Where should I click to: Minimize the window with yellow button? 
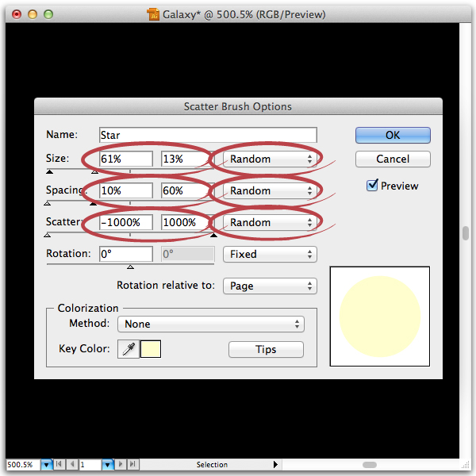[33, 14]
